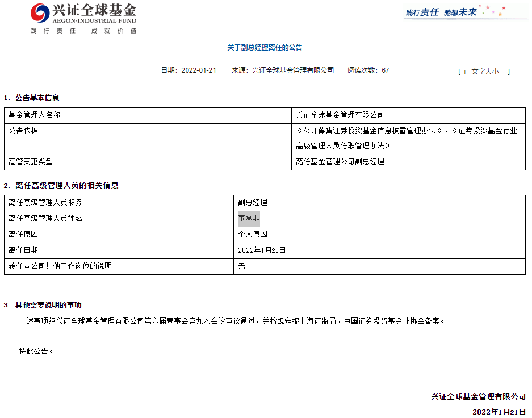Click the 文字大小 label

(x=485, y=72)
